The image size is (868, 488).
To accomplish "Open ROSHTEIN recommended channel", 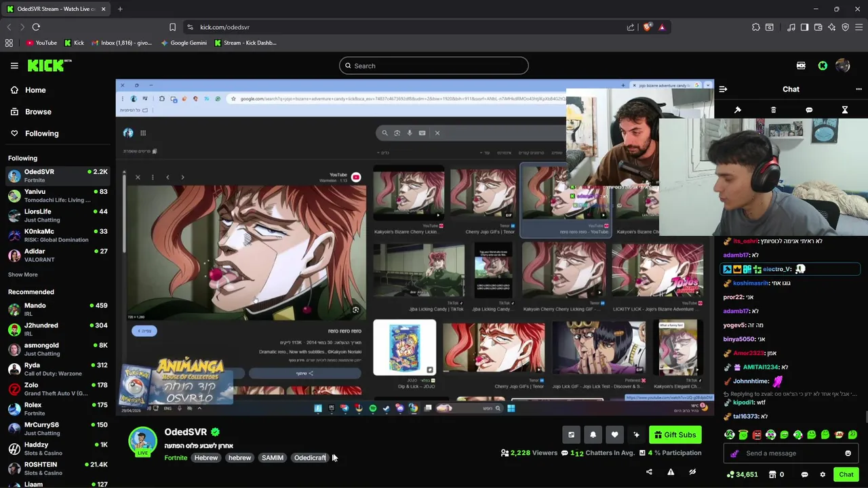I will point(58,468).
